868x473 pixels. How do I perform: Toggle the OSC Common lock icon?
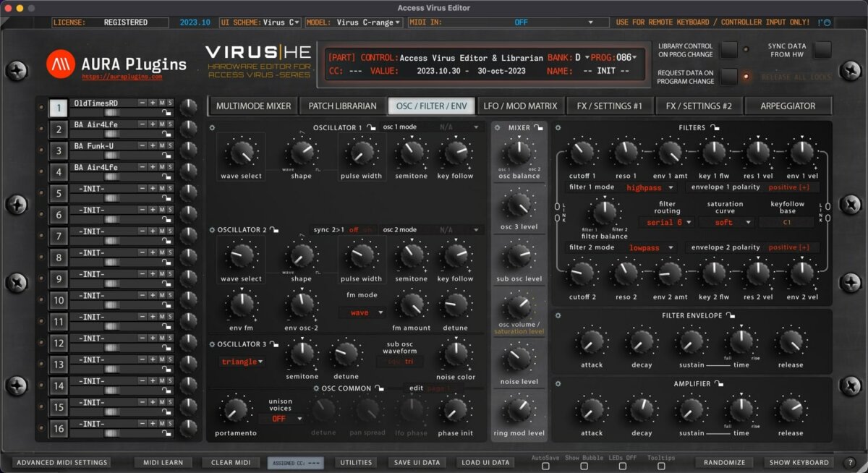380,388
